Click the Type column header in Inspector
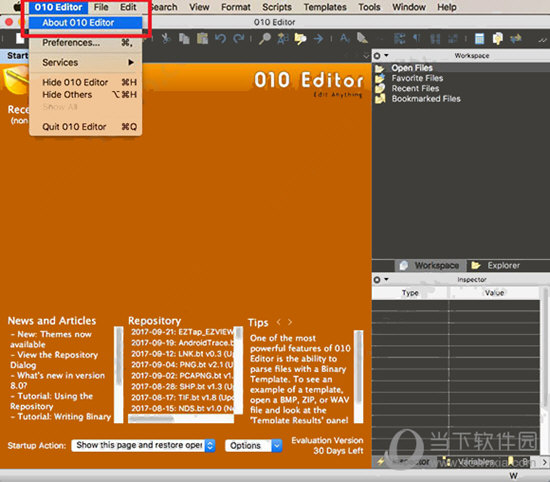 click(x=410, y=293)
